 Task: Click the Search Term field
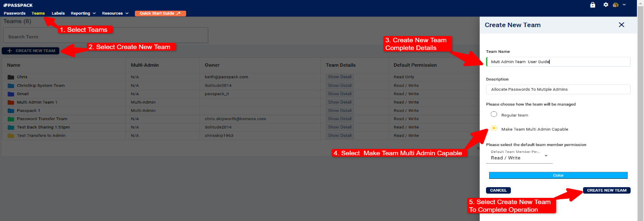click(105, 36)
